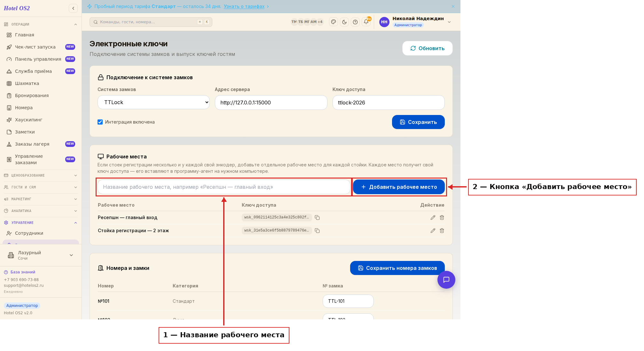Screen dimensions: 644x351
Task: Open the theme palette icon in header
Action: coord(334,22)
